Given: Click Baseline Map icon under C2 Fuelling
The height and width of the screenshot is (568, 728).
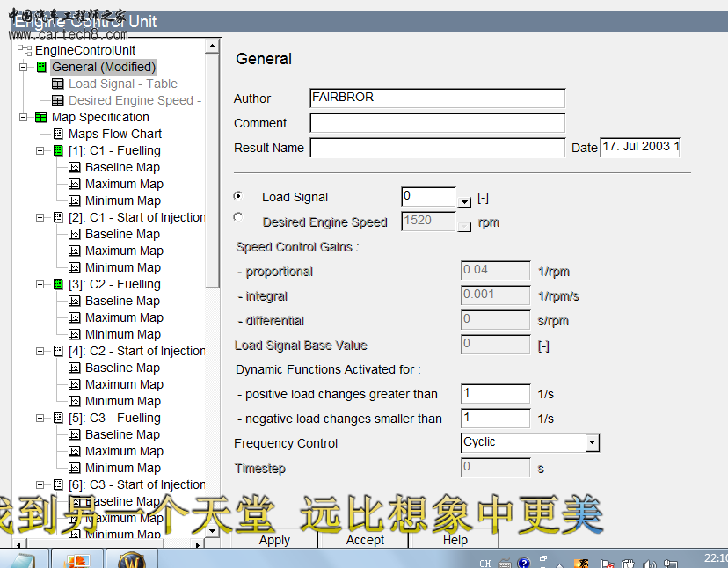Looking at the screenshot, I should click(74, 302).
